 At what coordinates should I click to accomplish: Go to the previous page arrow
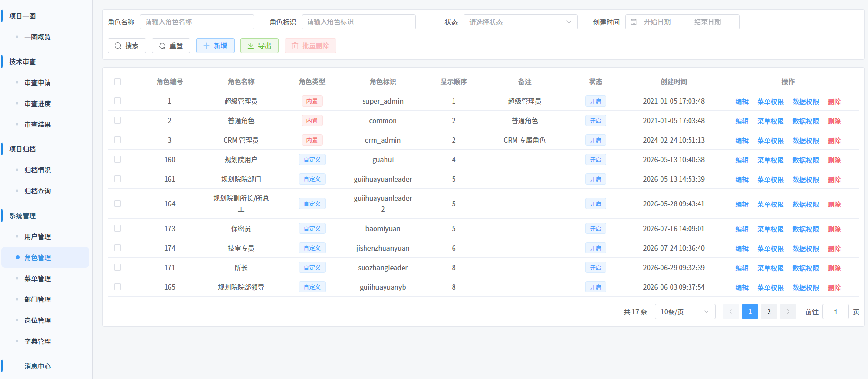pyautogui.click(x=730, y=311)
